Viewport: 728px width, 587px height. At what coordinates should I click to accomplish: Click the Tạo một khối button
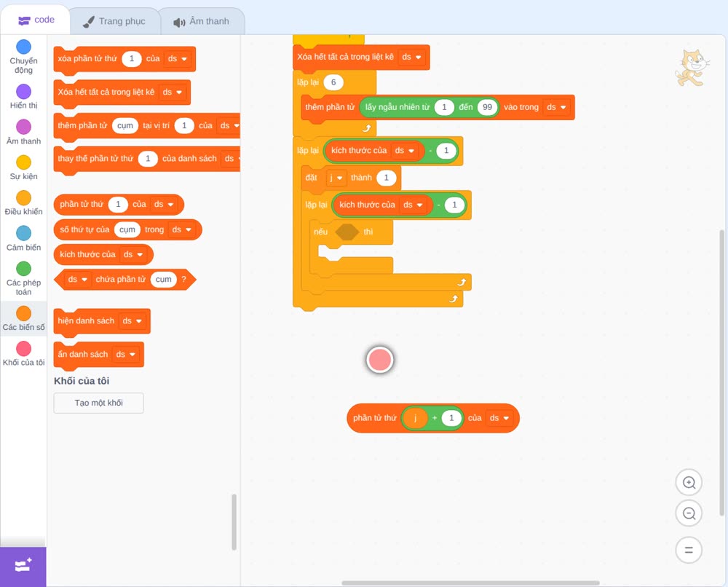(x=98, y=403)
